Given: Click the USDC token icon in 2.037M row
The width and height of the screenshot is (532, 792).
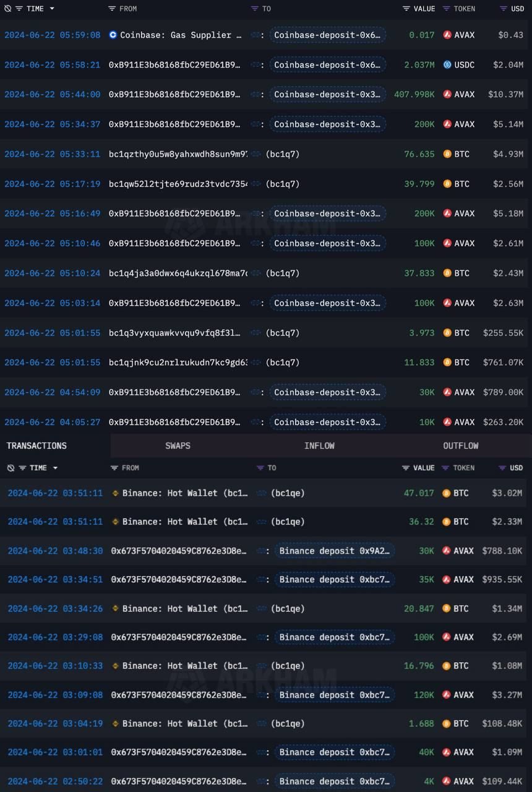Looking at the screenshot, I should point(447,64).
